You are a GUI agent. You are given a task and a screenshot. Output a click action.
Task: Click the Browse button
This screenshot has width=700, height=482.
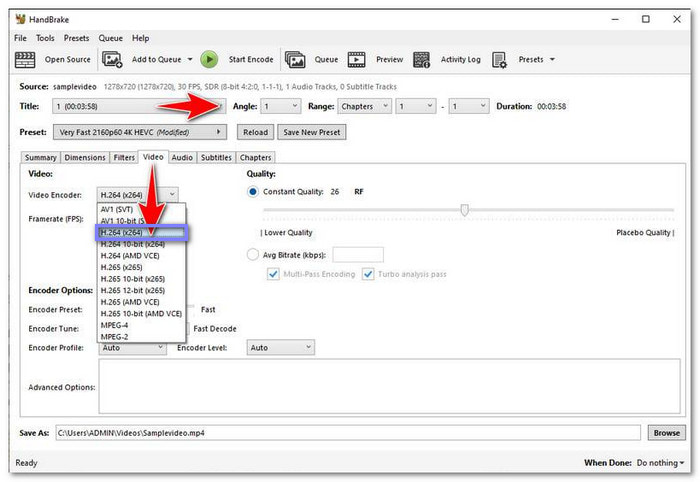pyautogui.click(x=667, y=432)
